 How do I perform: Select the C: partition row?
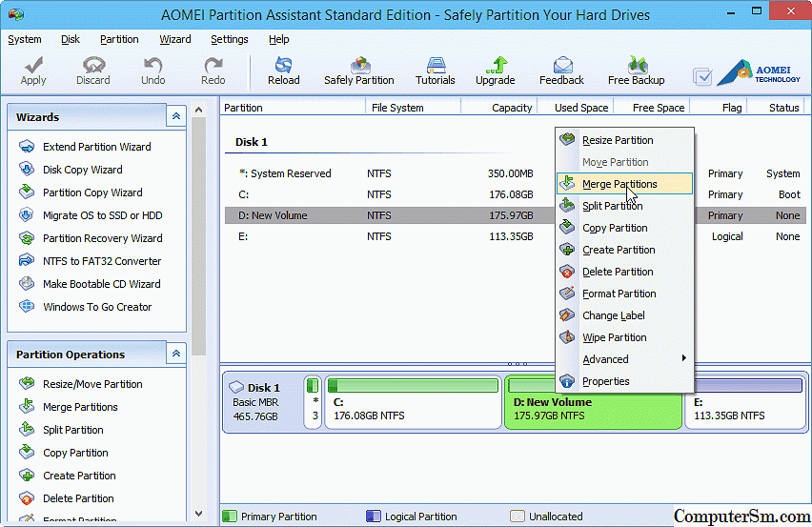click(390, 194)
